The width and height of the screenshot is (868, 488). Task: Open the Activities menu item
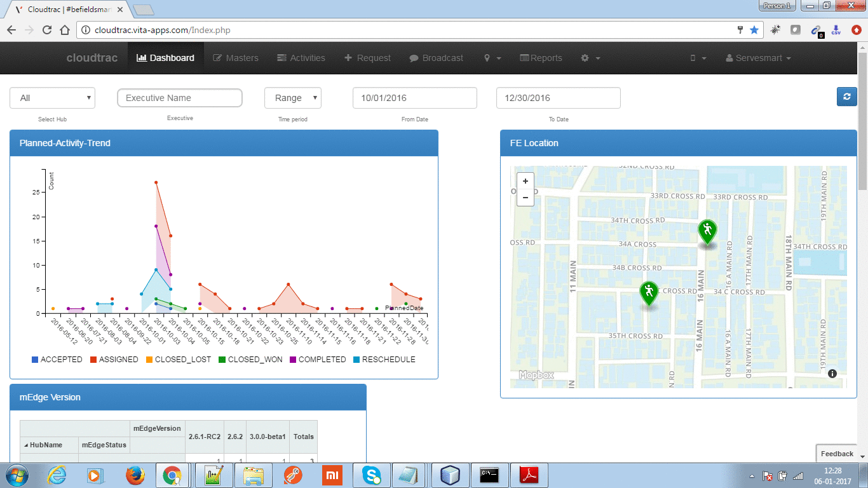(x=301, y=58)
